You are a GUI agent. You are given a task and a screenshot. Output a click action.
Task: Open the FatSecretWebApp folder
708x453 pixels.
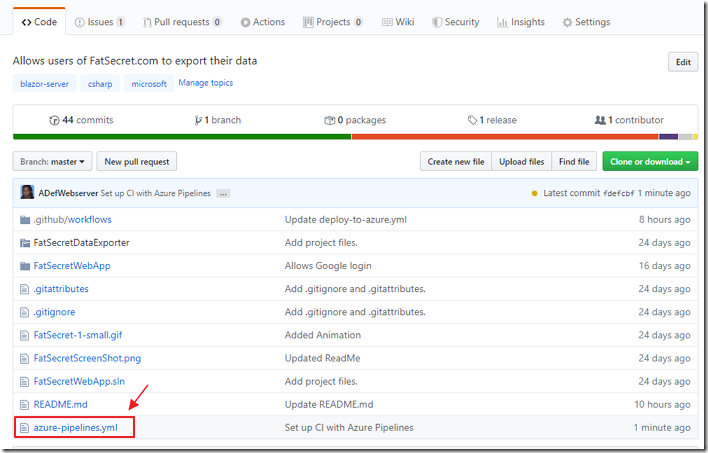72,266
